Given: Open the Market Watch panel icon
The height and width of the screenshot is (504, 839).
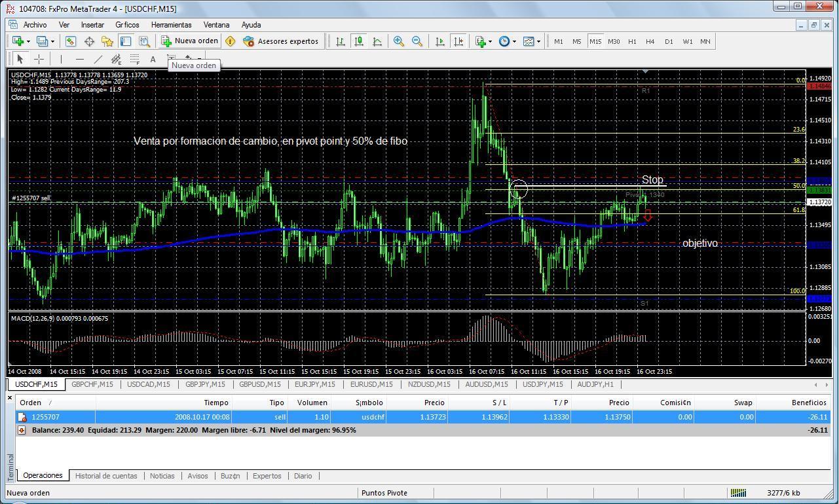Looking at the screenshot, I should tap(71, 41).
